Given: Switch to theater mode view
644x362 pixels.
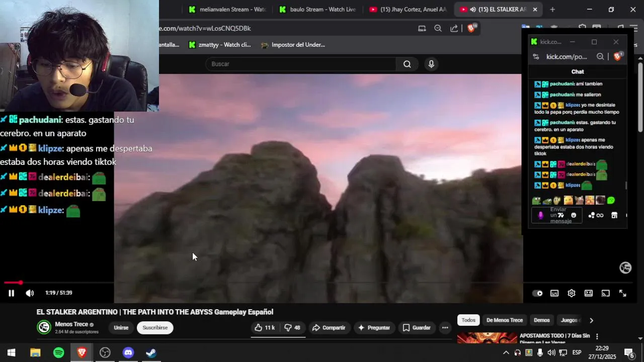Looking at the screenshot, I should point(588,294).
